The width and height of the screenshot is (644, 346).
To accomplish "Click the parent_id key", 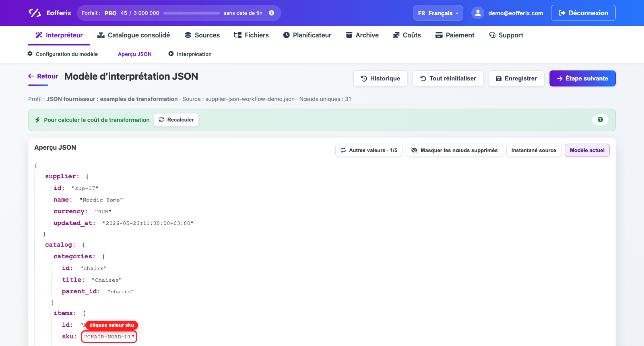I will (81, 291).
